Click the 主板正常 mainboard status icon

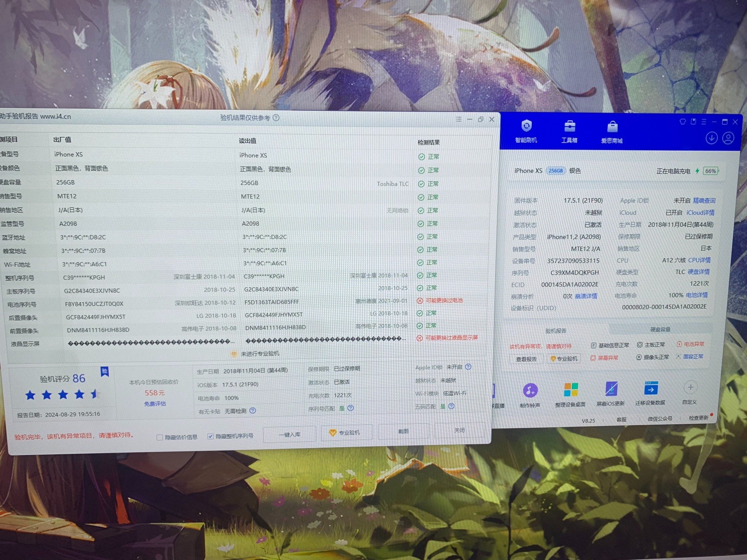tap(639, 345)
